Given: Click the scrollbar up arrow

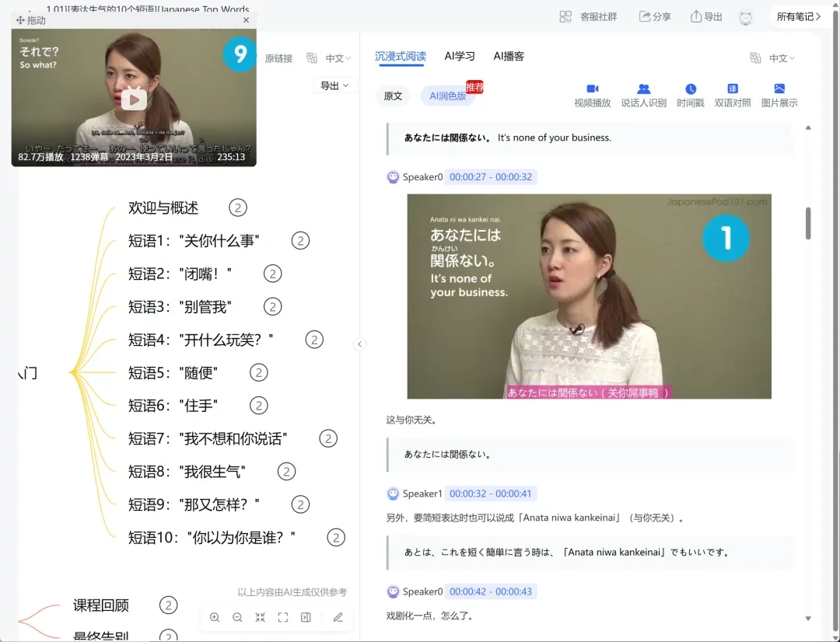Looking at the screenshot, I should (808, 127).
